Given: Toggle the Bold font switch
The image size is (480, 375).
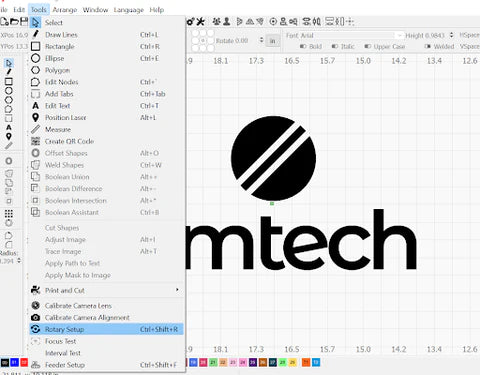Looking at the screenshot, I should click(303, 46).
